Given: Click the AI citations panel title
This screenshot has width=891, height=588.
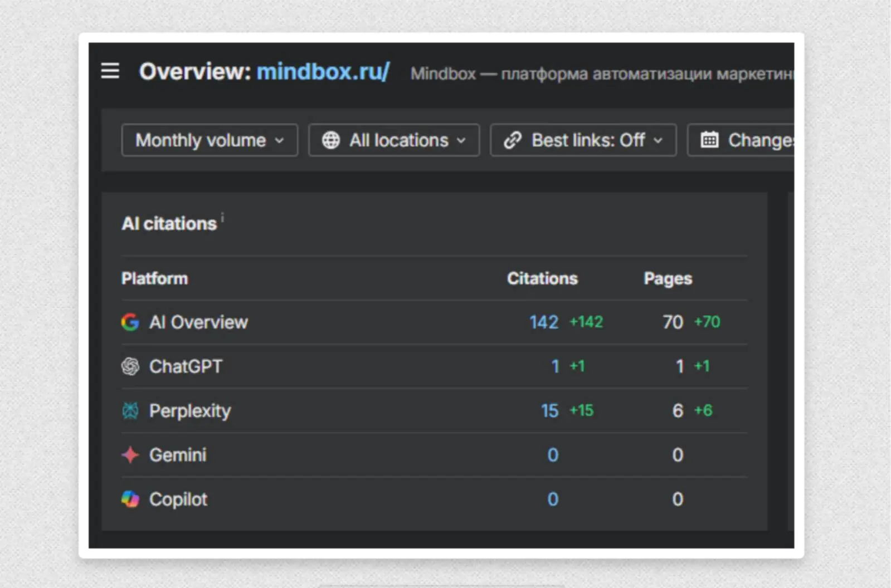Looking at the screenshot, I should tap(169, 224).
